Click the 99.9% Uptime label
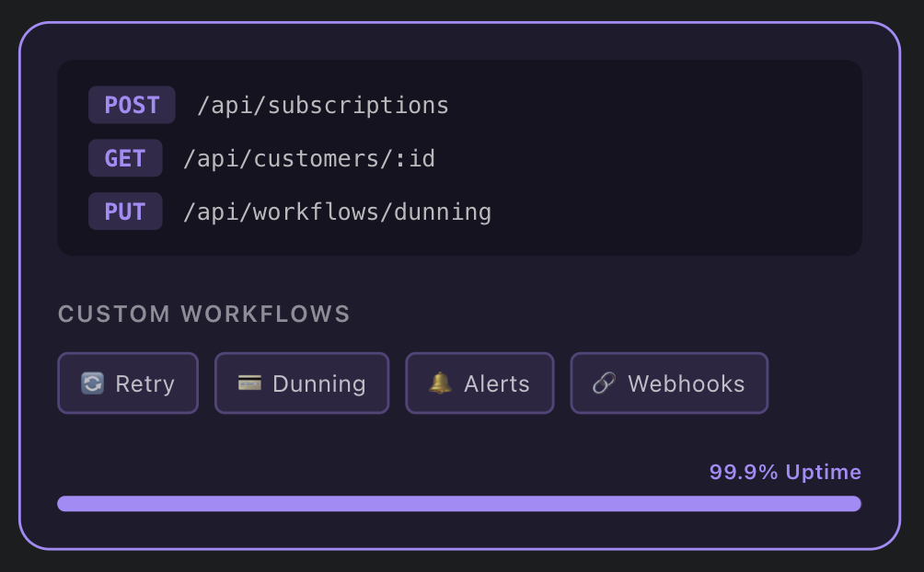 (786, 472)
